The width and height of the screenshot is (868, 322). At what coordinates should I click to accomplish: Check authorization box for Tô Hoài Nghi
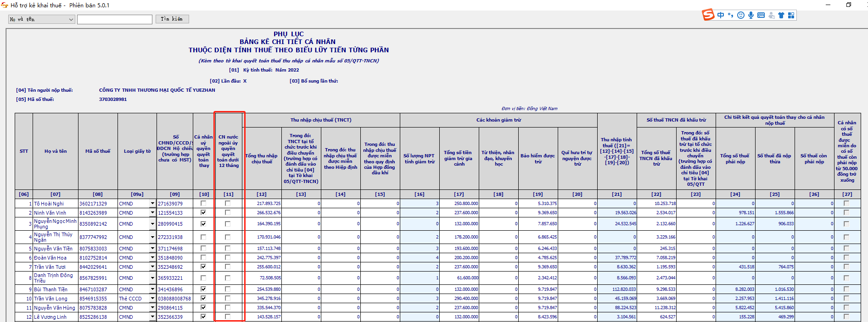coord(203,203)
